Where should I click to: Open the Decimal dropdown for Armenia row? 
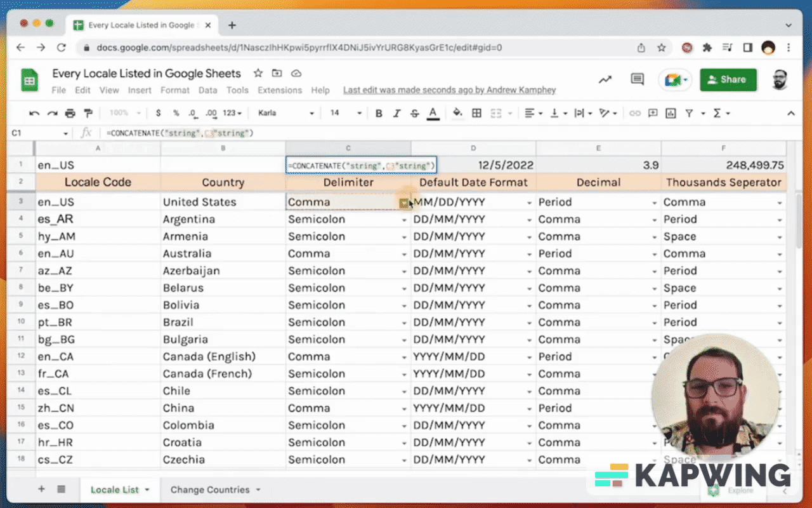pyautogui.click(x=655, y=237)
